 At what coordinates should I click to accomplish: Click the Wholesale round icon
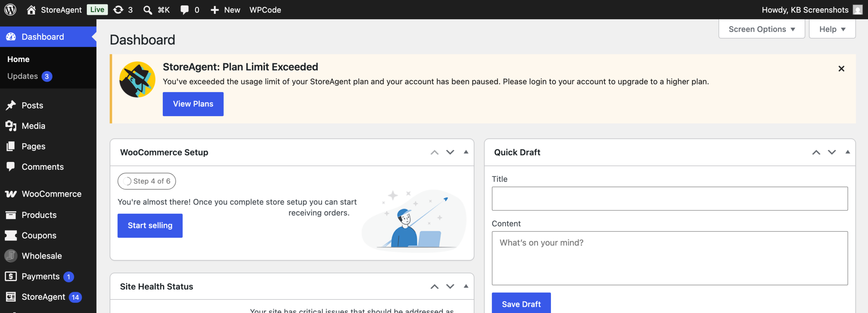click(11, 256)
